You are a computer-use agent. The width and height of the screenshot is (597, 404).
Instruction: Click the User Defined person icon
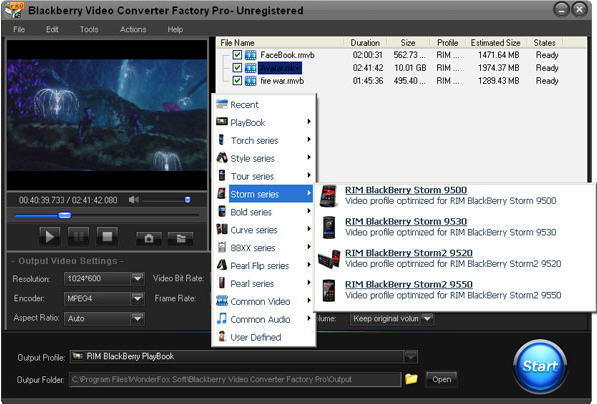coord(222,337)
